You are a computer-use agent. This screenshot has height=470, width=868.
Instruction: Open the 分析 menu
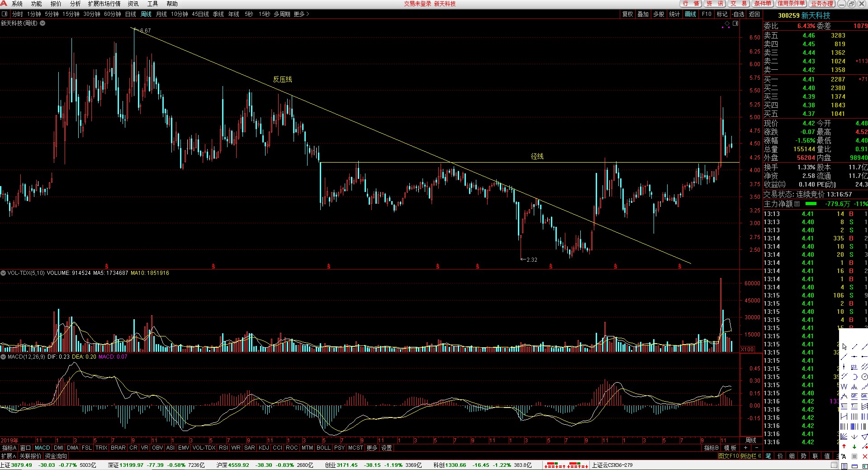coord(75,4)
